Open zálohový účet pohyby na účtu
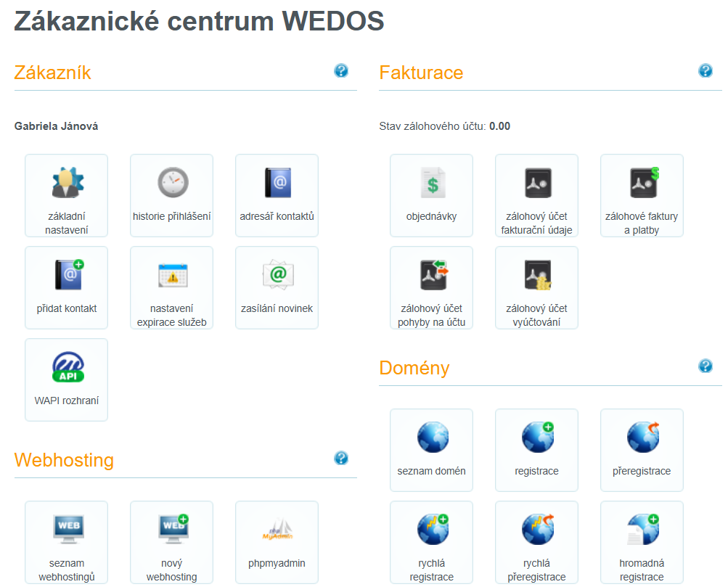Viewport: 728px width, 587px height. pos(431,288)
